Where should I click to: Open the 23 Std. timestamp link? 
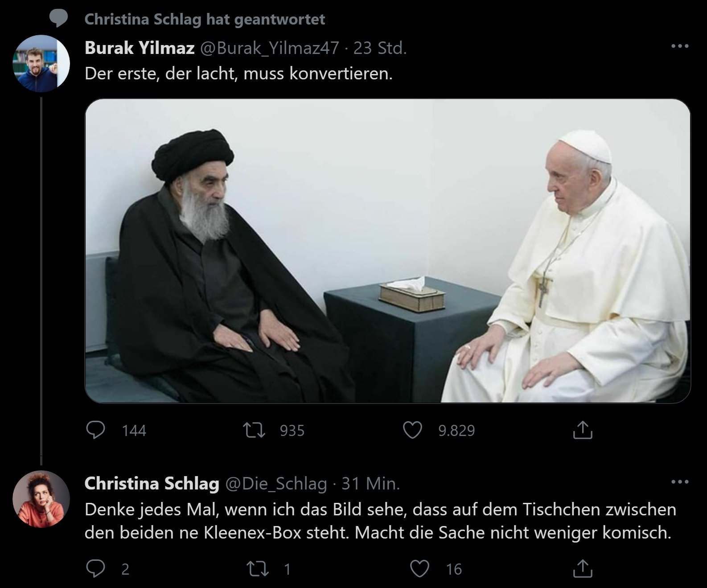pyautogui.click(x=380, y=48)
